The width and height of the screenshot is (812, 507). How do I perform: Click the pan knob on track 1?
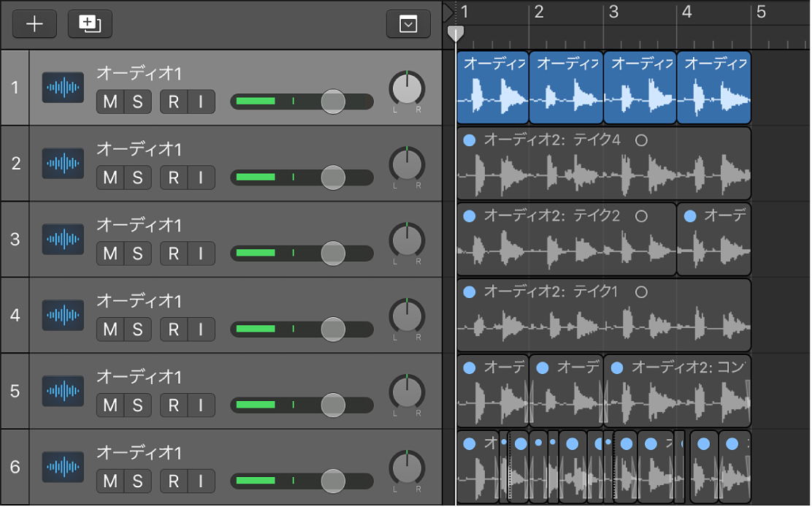click(407, 89)
